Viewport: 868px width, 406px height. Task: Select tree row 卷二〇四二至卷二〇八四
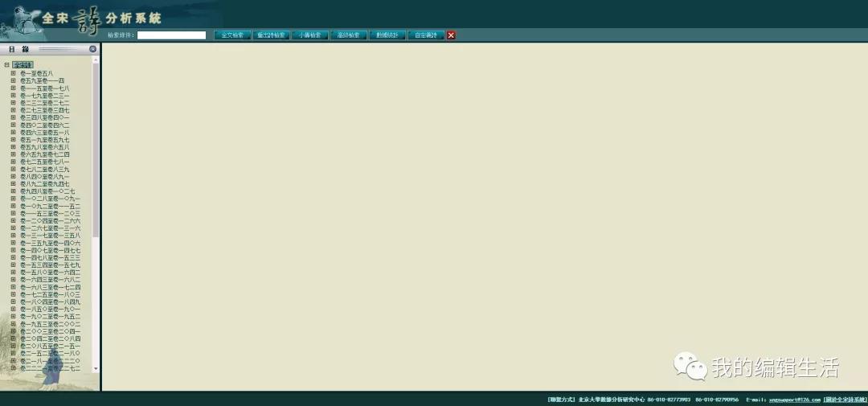(x=51, y=338)
